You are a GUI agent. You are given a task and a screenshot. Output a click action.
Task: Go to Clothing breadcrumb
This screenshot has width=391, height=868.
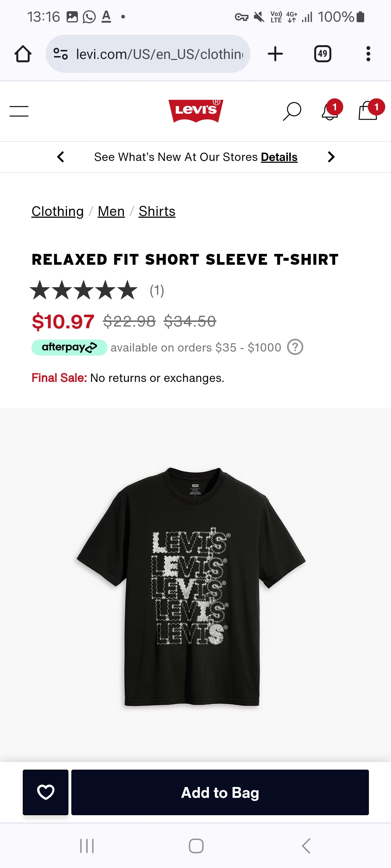point(58,211)
